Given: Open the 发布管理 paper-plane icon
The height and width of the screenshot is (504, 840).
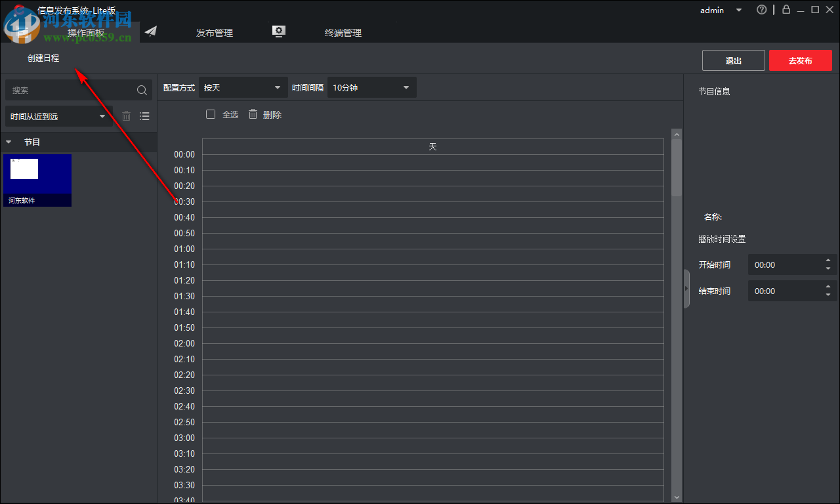Looking at the screenshot, I should coord(150,31).
